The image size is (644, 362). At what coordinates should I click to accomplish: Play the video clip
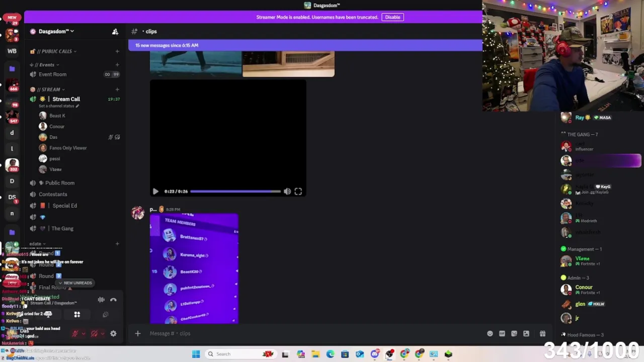pyautogui.click(x=155, y=191)
